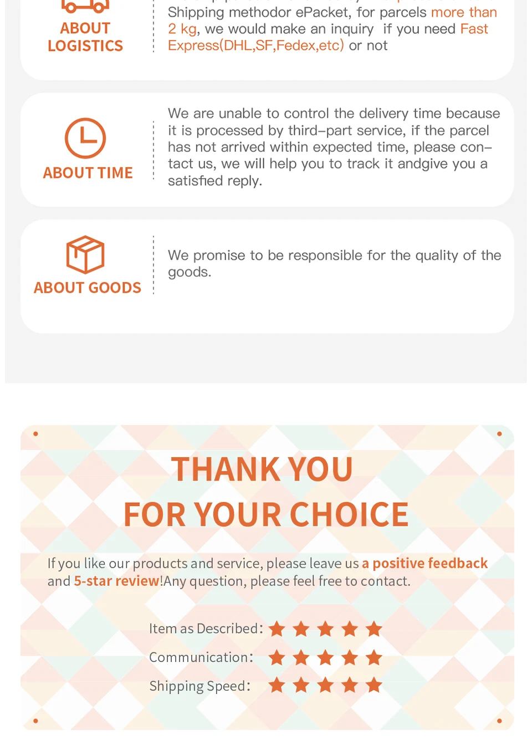
Task: Click the 'ABOUT TIME' heading
Action: [88, 173]
